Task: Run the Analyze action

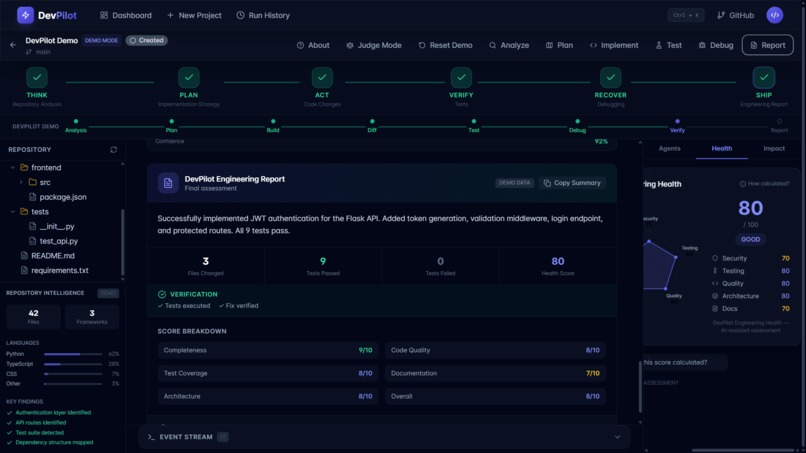Action: coord(509,45)
